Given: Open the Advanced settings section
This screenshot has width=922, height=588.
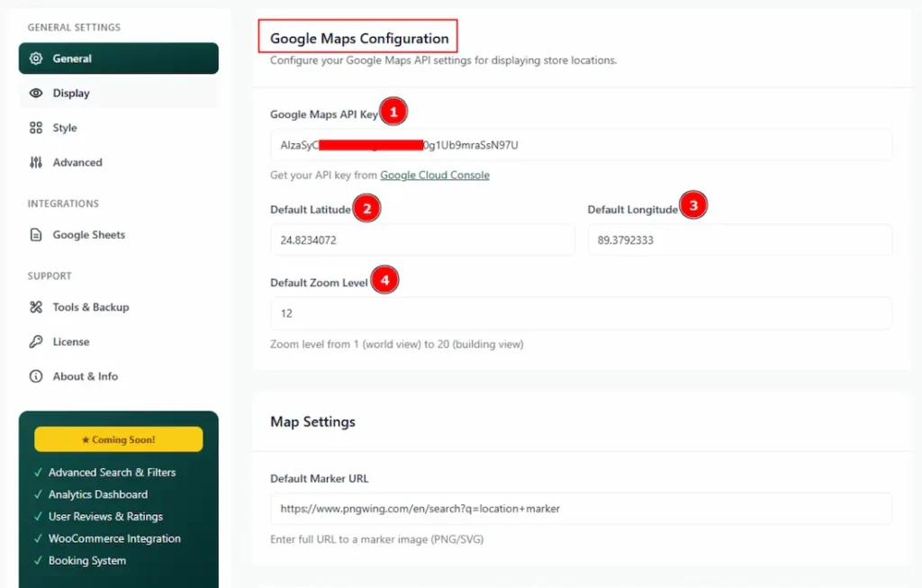Looking at the screenshot, I should pos(77,163).
